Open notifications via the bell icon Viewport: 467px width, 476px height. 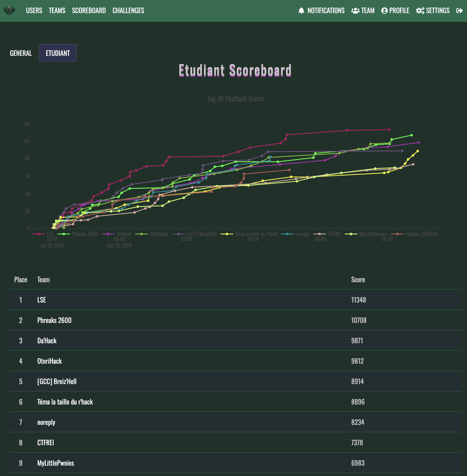click(x=301, y=11)
